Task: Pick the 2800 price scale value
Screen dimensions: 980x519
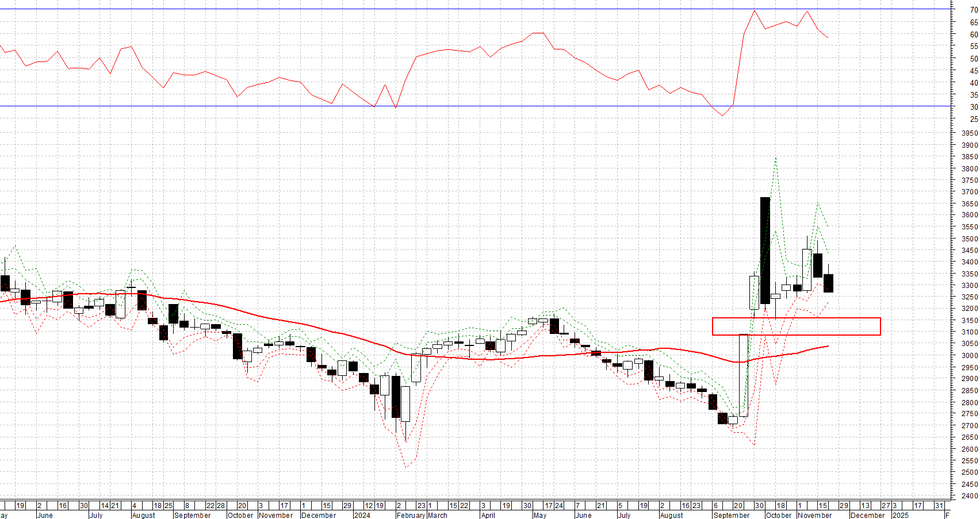Action: (969, 403)
